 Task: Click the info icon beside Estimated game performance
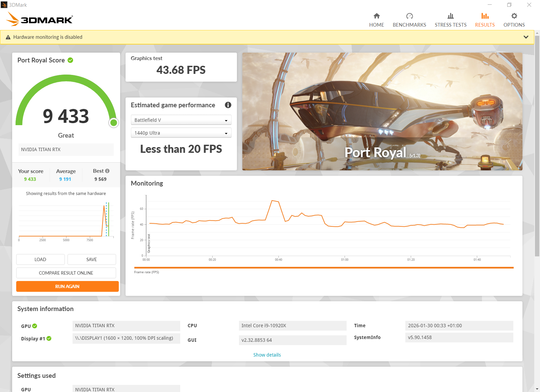coord(228,105)
